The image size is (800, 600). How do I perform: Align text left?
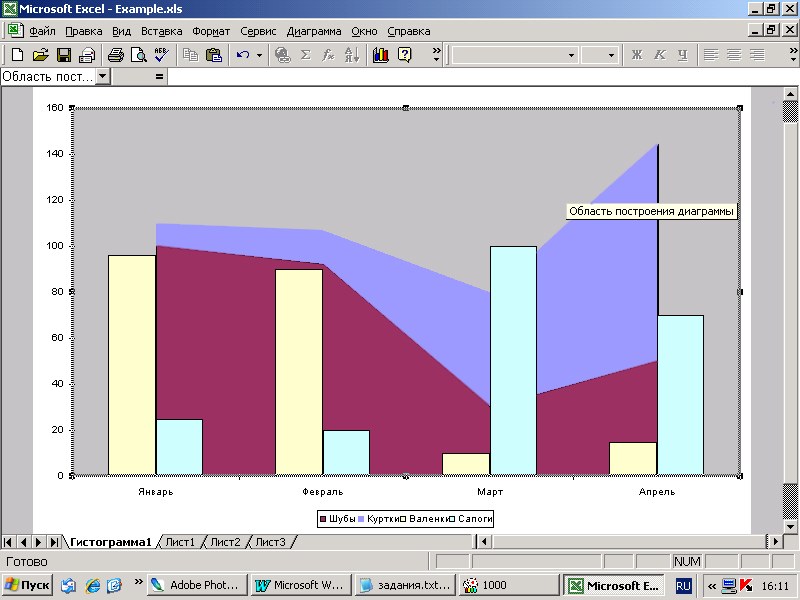[711, 55]
